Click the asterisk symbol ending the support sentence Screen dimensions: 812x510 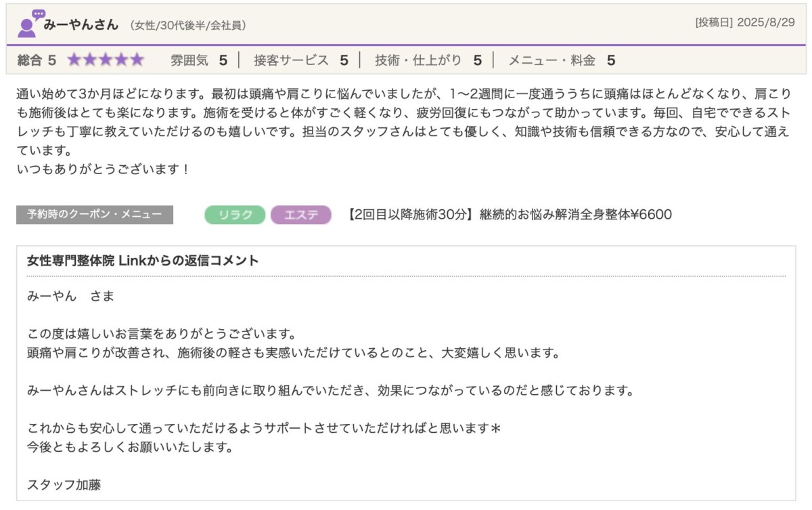pos(495,429)
